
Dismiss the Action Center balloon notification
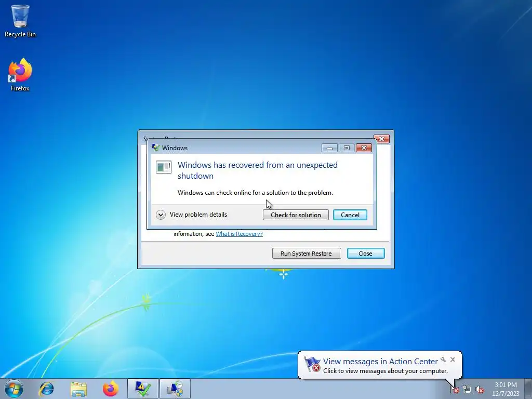(x=453, y=360)
